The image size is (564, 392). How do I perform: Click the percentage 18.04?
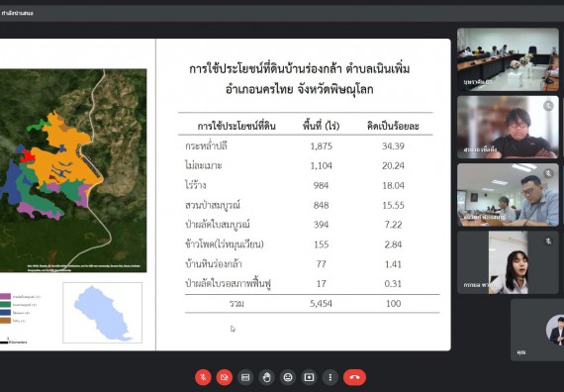[x=393, y=185]
